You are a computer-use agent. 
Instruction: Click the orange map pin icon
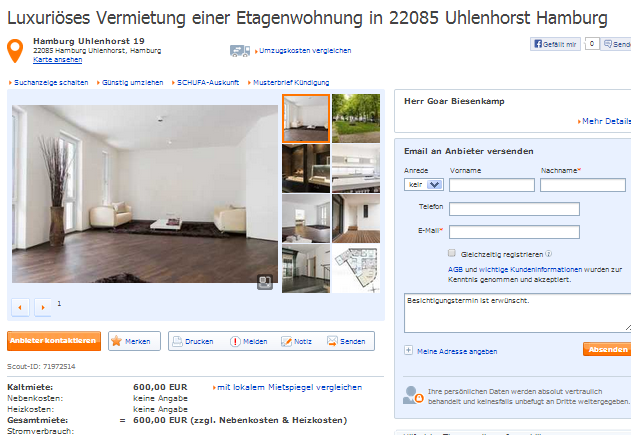click(15, 51)
